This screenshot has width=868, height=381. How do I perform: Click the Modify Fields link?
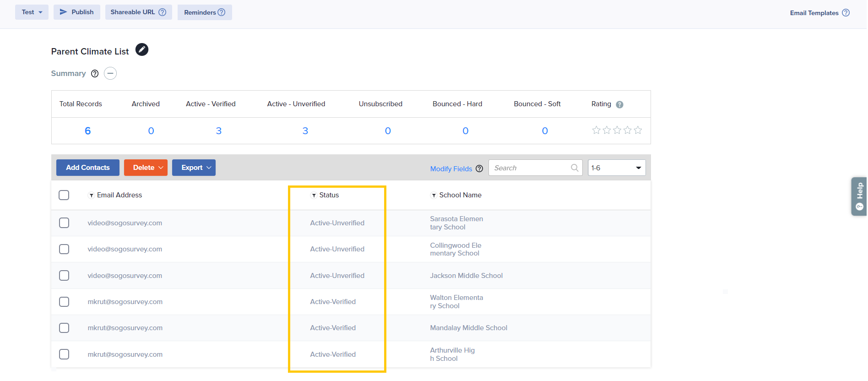(x=451, y=169)
